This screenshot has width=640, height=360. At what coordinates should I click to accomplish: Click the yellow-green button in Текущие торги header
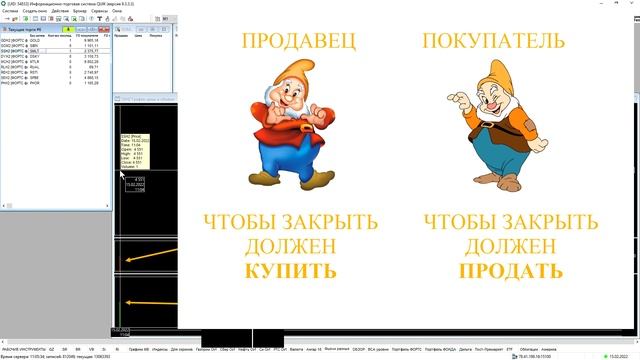[68, 29]
